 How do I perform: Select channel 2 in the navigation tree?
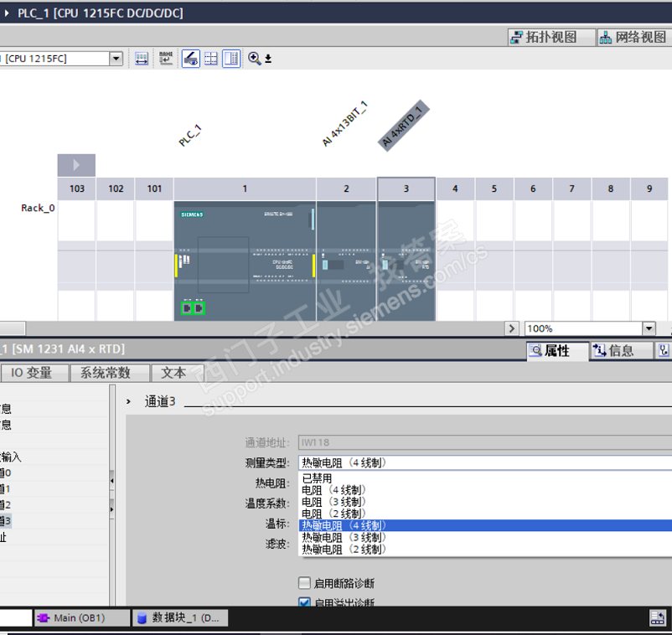(x=6, y=505)
